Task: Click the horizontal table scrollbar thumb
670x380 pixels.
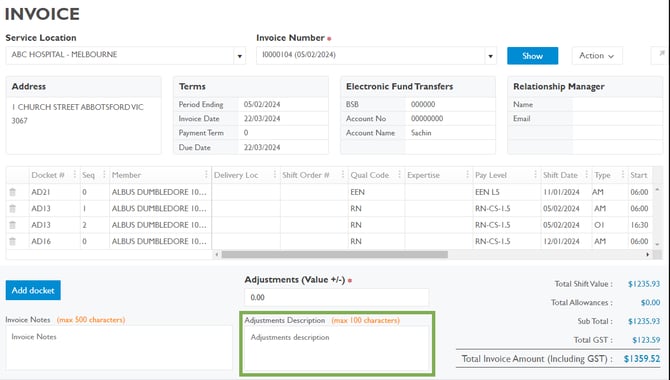Action: pos(335,254)
